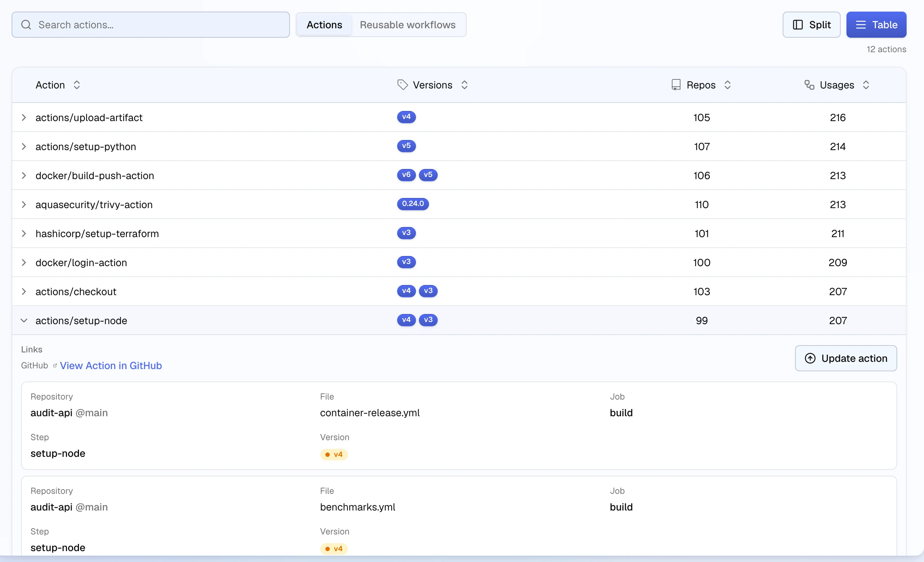Click the Versions tag icon
924x562 pixels.
(x=402, y=85)
